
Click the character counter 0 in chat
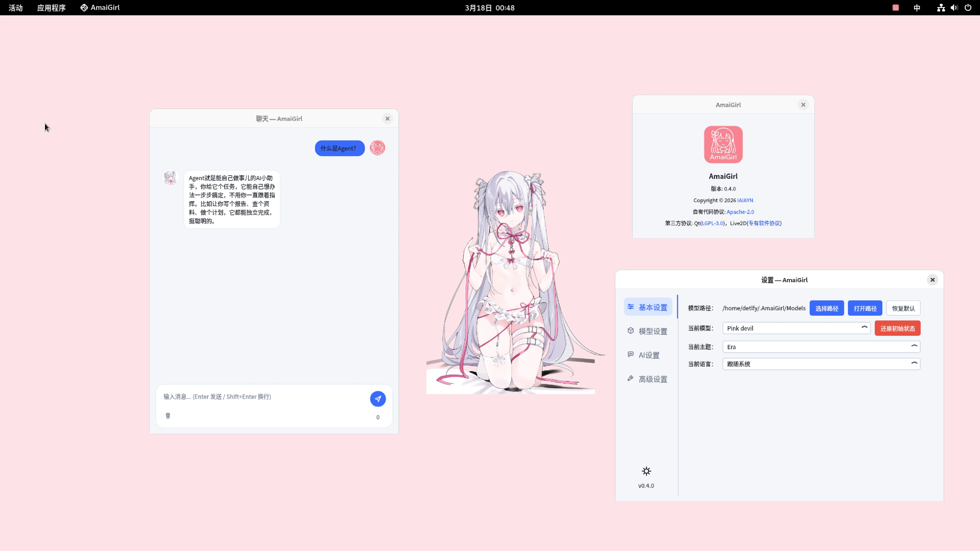pos(378,417)
